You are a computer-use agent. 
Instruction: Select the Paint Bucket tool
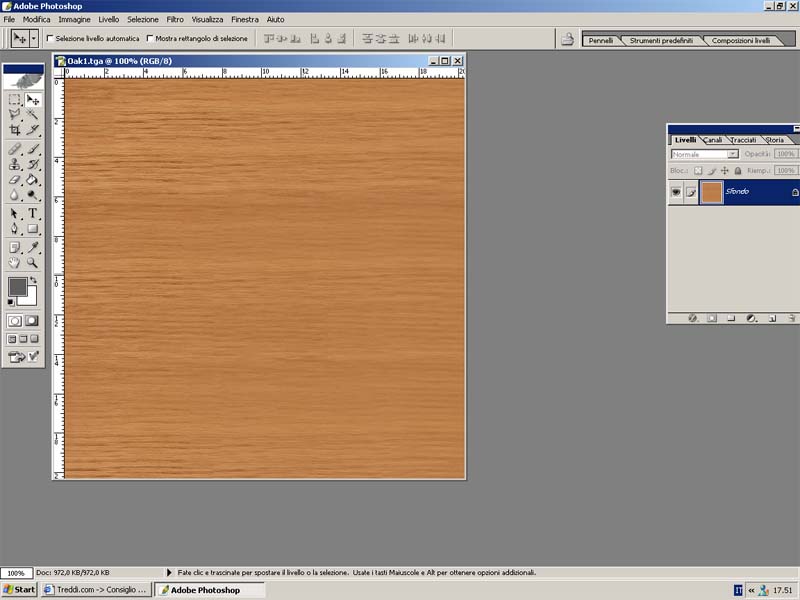(33, 180)
